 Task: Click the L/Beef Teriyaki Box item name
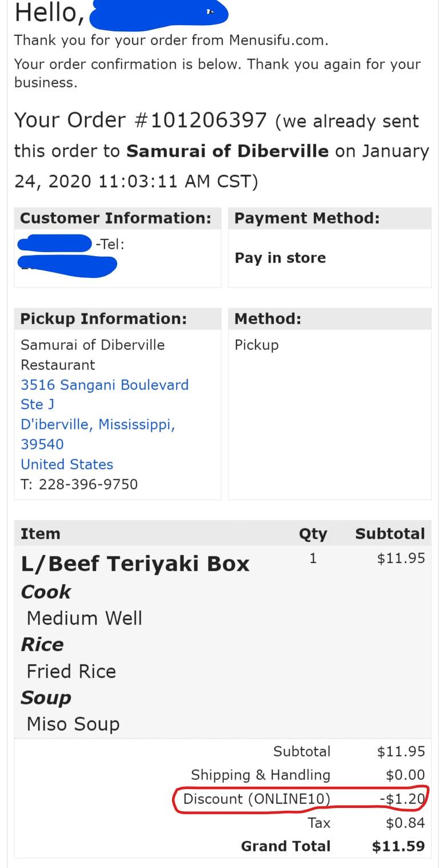tap(135, 564)
